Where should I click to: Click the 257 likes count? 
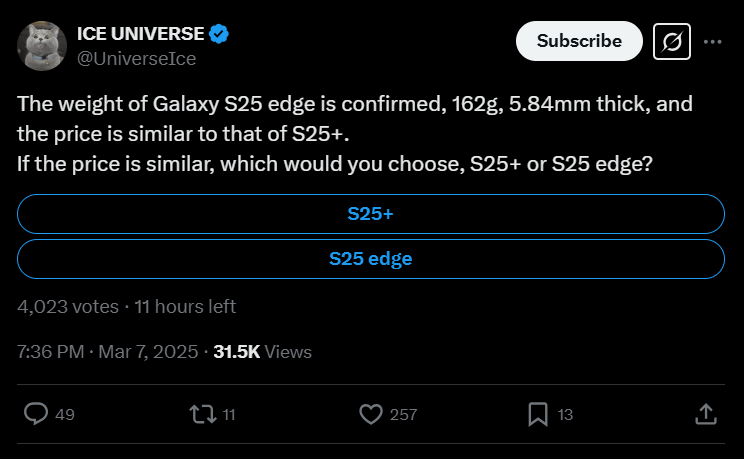(x=403, y=414)
